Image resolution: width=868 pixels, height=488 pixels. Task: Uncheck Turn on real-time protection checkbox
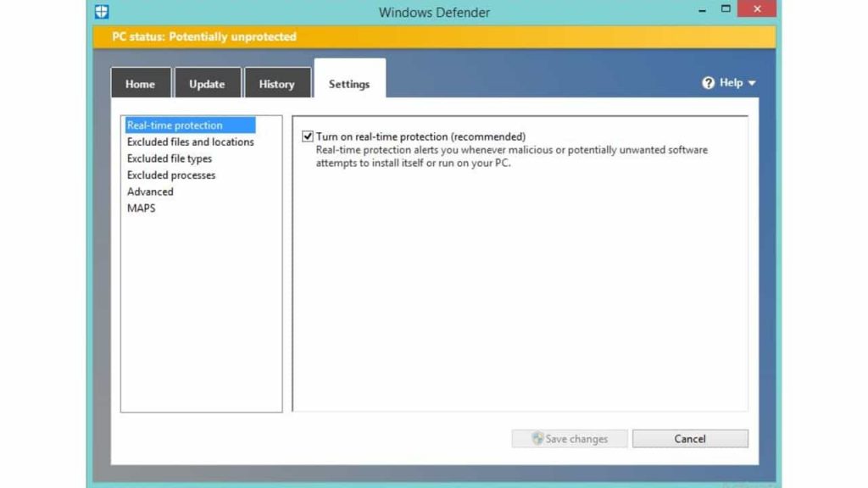click(x=308, y=136)
